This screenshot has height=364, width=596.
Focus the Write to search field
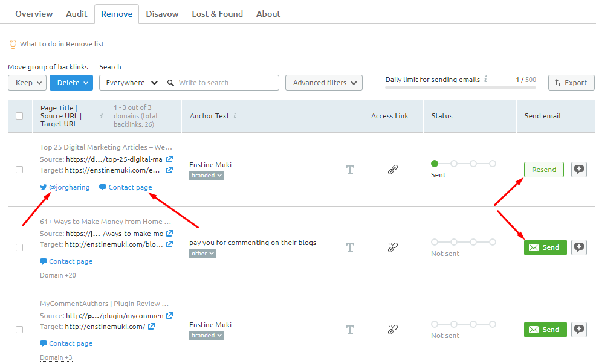tap(227, 83)
